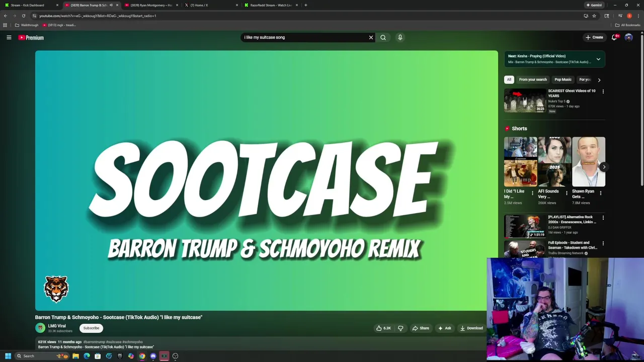
Task: Open the Gemini button in Chrome
Action: [594, 5]
